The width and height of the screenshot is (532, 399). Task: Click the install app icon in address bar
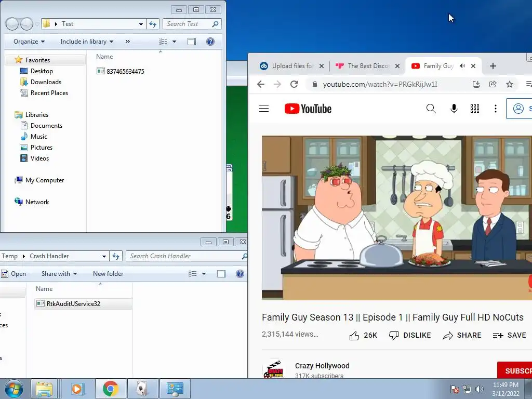coord(476,84)
